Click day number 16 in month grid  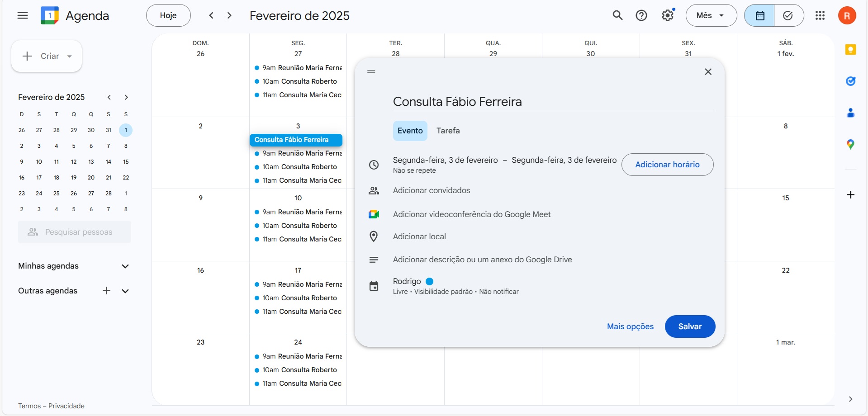click(200, 270)
